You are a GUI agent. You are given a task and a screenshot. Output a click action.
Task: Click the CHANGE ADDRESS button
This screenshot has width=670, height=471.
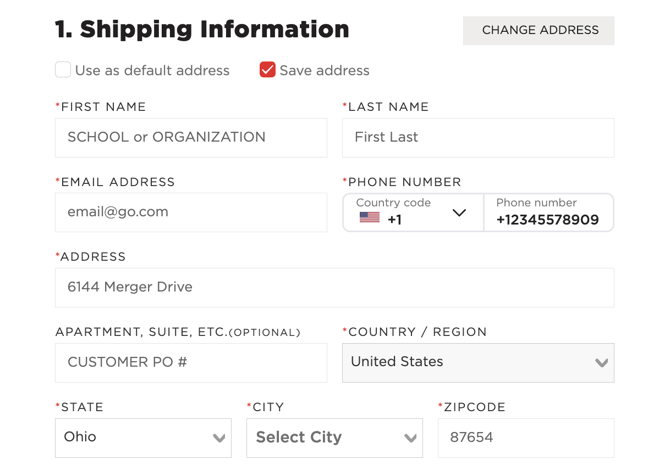coord(538,30)
